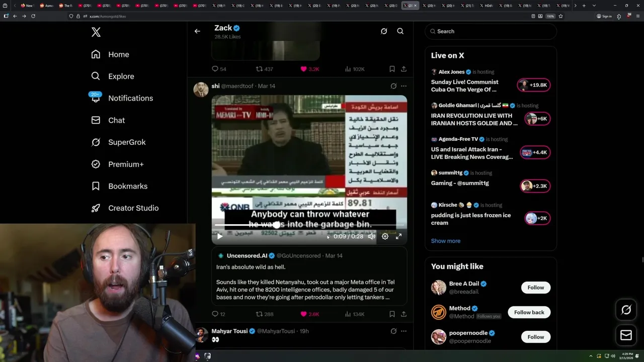
Task: Open the Method profile avatar
Action: point(439,312)
